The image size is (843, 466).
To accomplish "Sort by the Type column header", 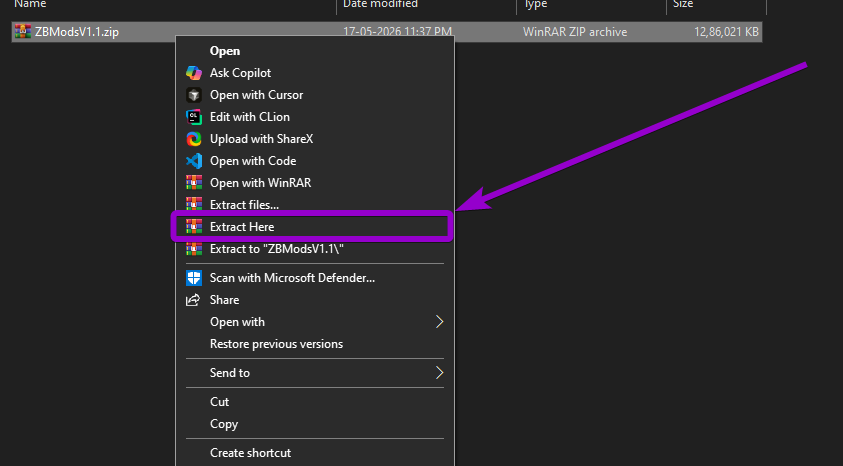I will pyautogui.click(x=535, y=4).
